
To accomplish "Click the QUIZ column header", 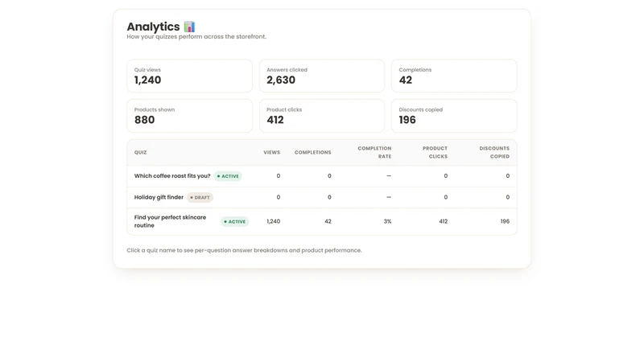I will click(140, 153).
